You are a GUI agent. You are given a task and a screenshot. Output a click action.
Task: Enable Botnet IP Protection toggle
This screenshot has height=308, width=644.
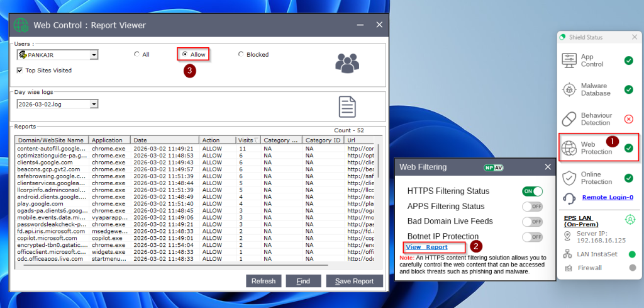(x=532, y=237)
